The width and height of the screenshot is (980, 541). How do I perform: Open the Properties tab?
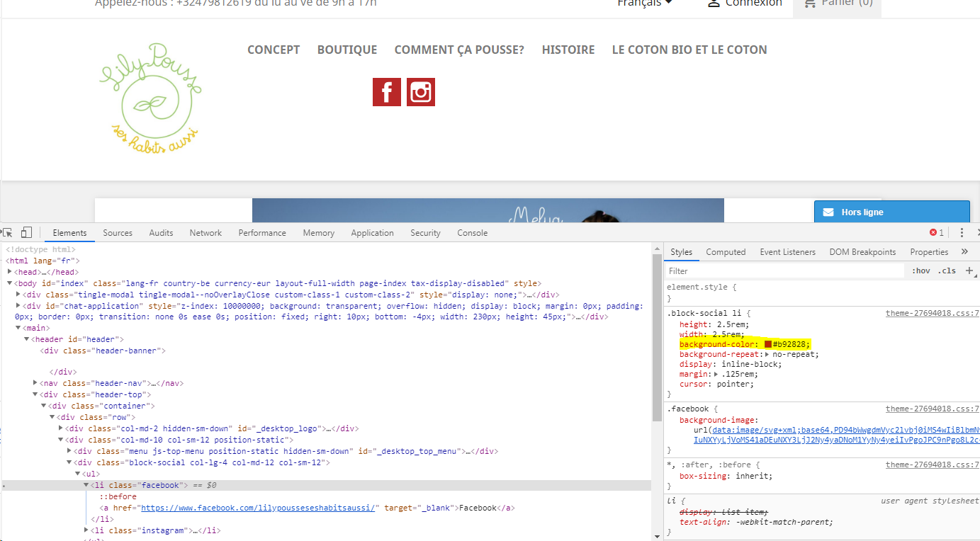pyautogui.click(x=929, y=251)
